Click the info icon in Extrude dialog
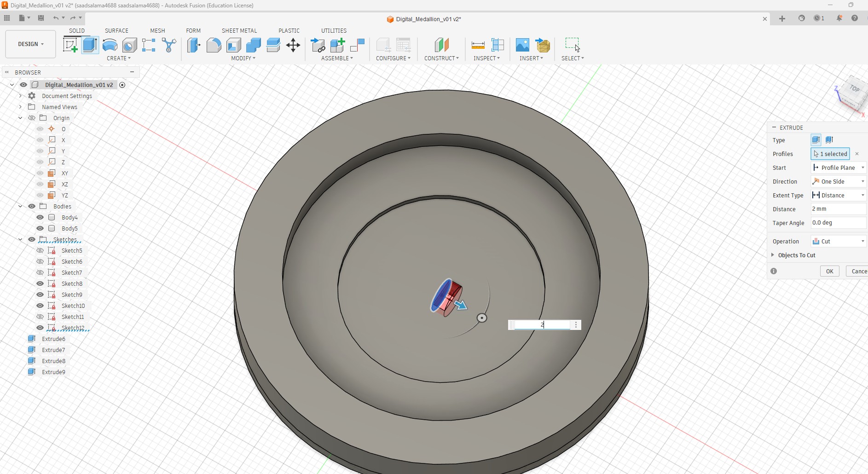Screen dimensions: 868x474 774,271
